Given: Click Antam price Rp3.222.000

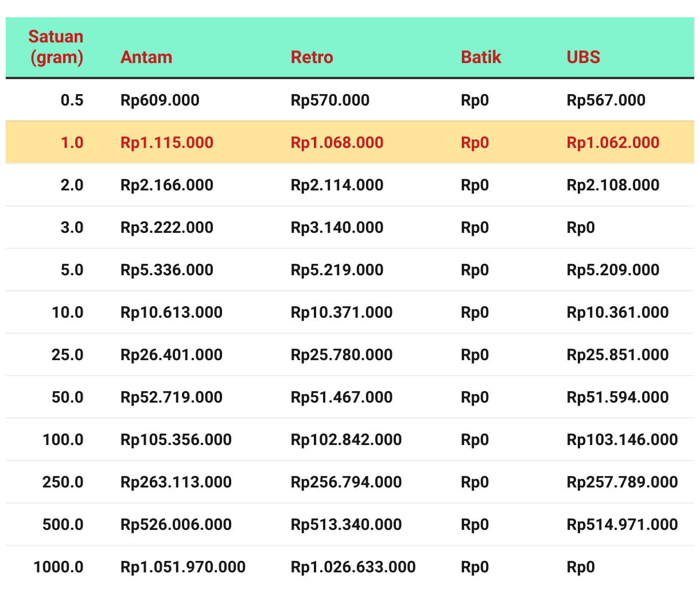Looking at the screenshot, I should (167, 228).
